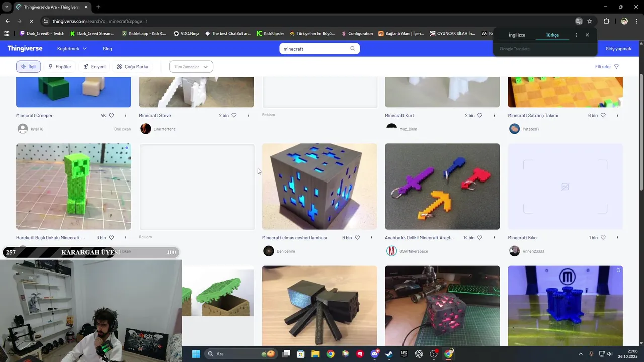Expand the Keşfetmek menu

[x=72, y=49]
